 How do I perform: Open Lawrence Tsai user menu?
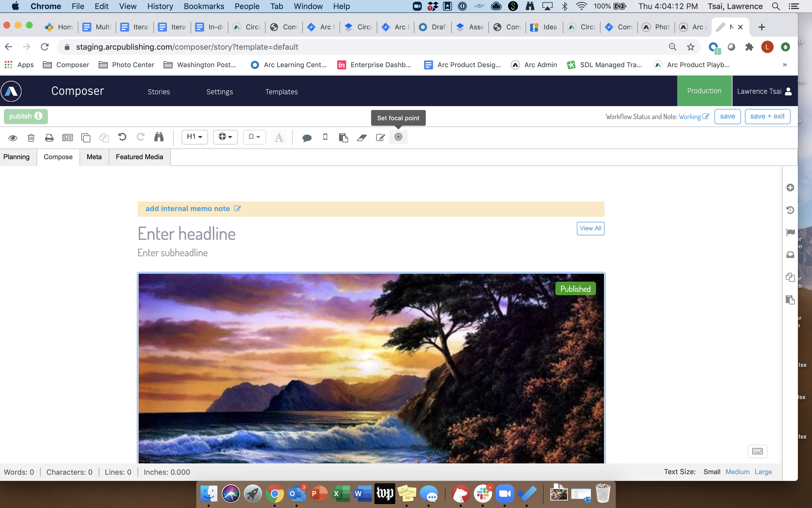(x=764, y=91)
